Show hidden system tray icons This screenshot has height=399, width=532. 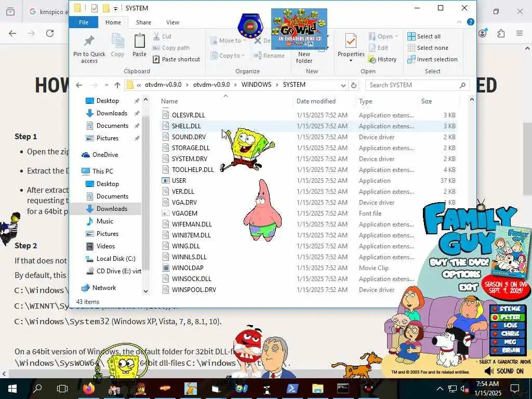[440, 389]
